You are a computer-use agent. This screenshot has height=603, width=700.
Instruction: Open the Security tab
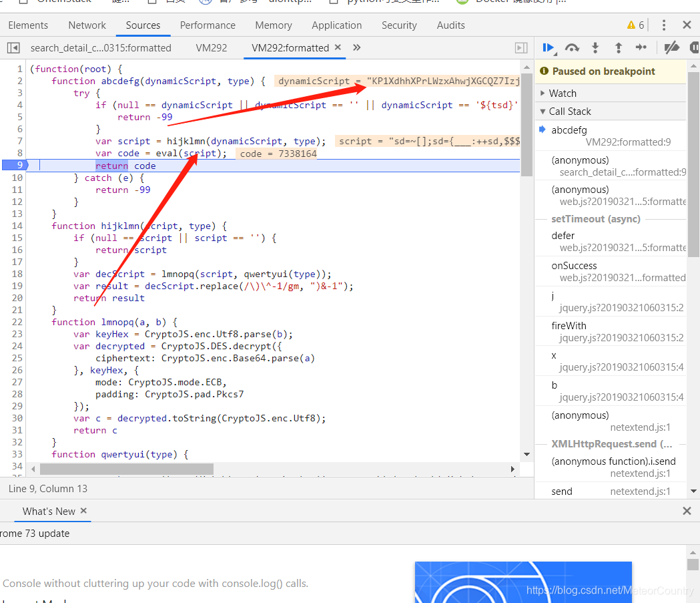(x=399, y=25)
